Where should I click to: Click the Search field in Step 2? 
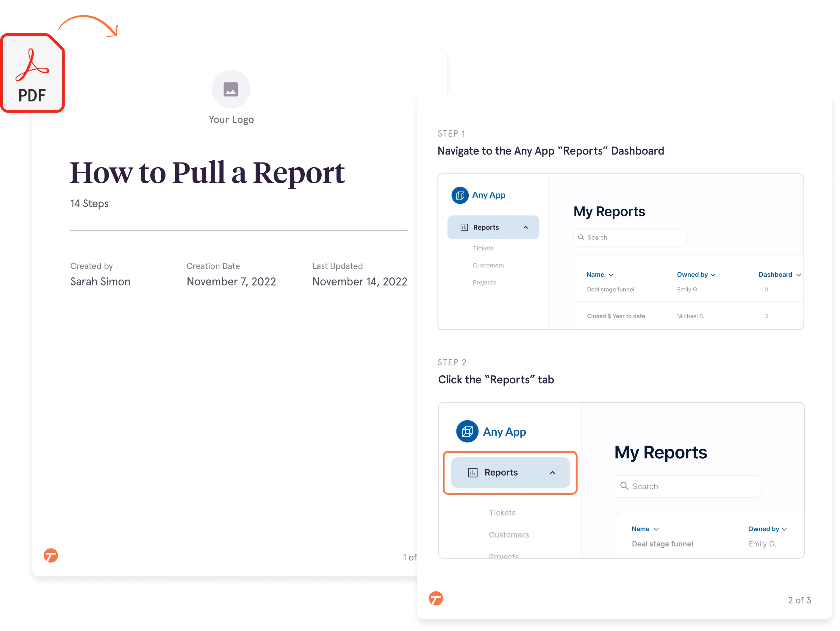(687, 486)
